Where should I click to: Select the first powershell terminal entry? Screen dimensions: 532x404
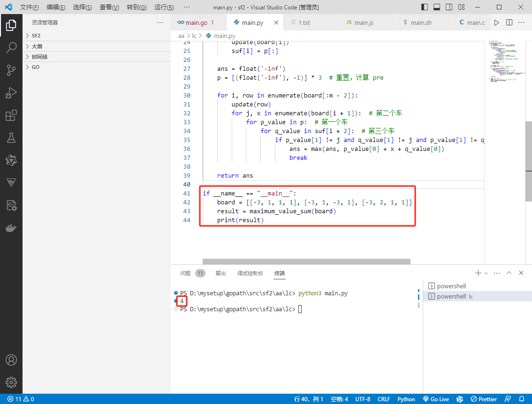[x=478, y=286]
